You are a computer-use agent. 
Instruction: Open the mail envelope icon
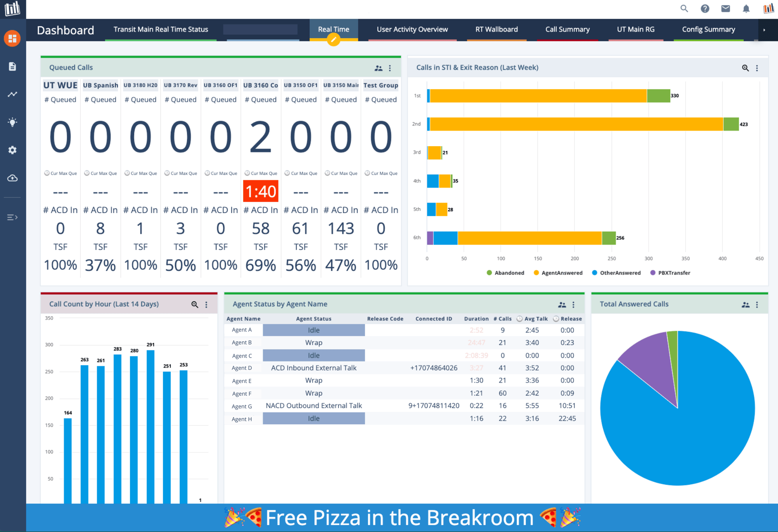coord(725,9)
